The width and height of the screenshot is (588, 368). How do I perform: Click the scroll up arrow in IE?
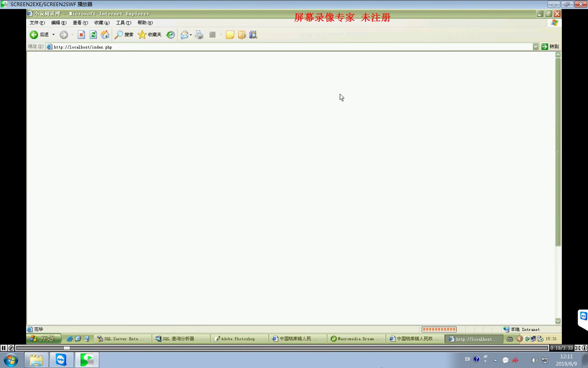(x=558, y=55)
